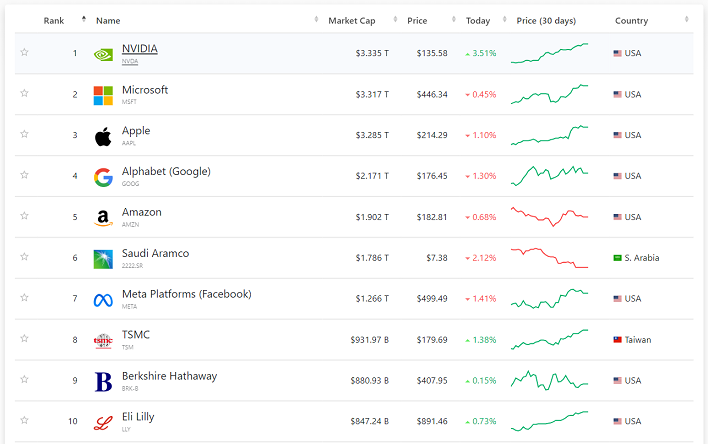Sort by the Market Cap column header
The width and height of the screenshot is (708, 444).
pos(350,20)
